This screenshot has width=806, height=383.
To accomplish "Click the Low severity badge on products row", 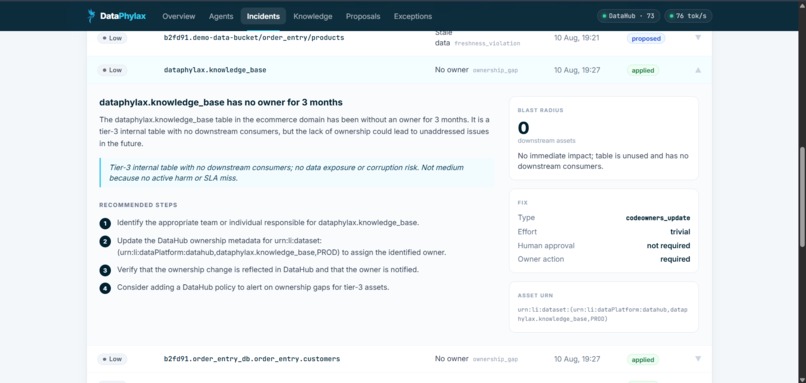I will point(112,38).
